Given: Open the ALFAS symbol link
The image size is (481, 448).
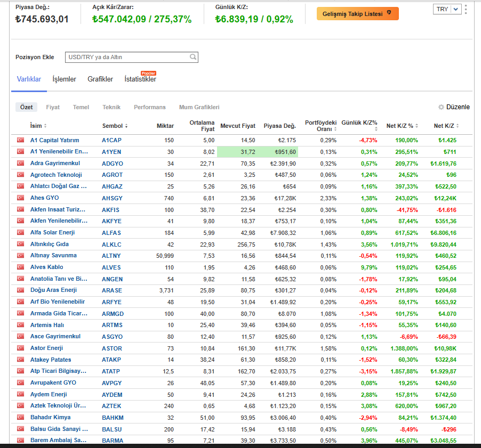Looking at the screenshot, I should 111,233.
